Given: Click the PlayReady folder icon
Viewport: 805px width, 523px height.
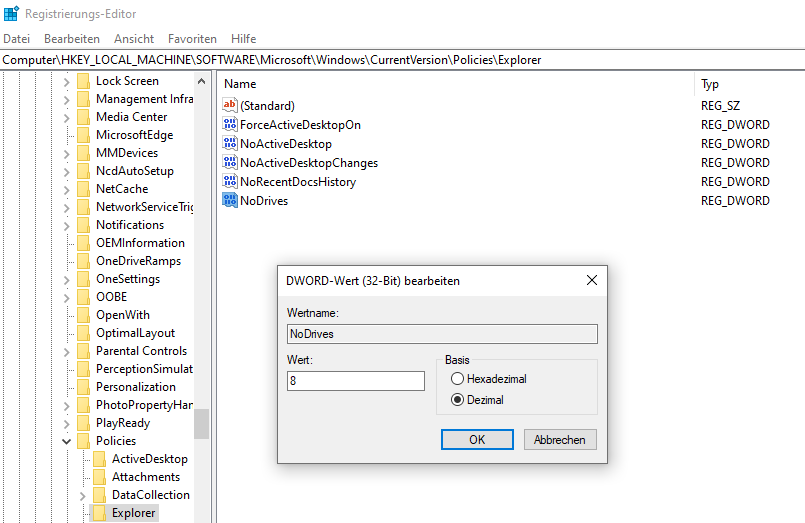Looking at the screenshot, I should [83, 423].
